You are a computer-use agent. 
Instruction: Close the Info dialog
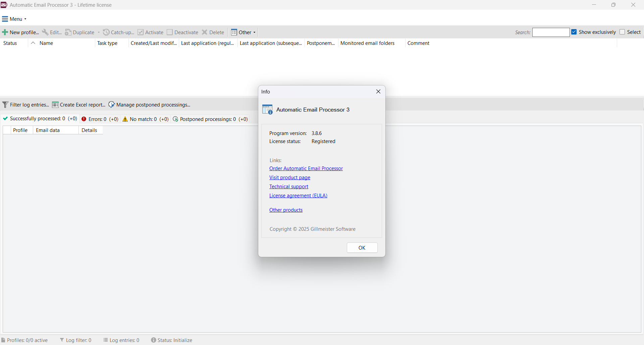pyautogui.click(x=378, y=91)
